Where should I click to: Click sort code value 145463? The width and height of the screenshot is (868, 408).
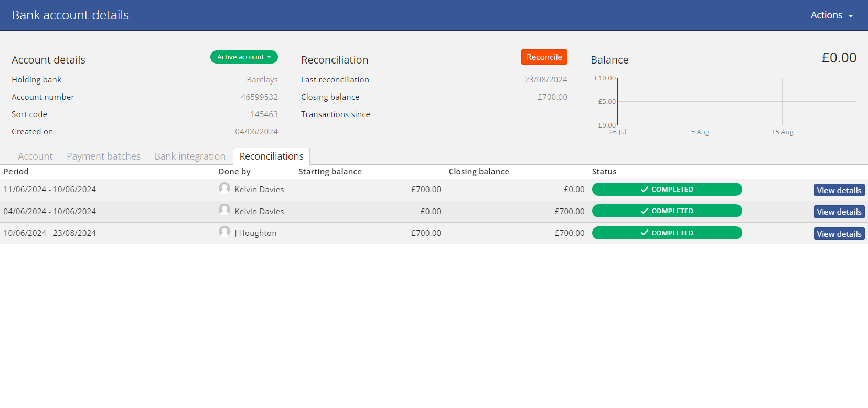pos(264,114)
